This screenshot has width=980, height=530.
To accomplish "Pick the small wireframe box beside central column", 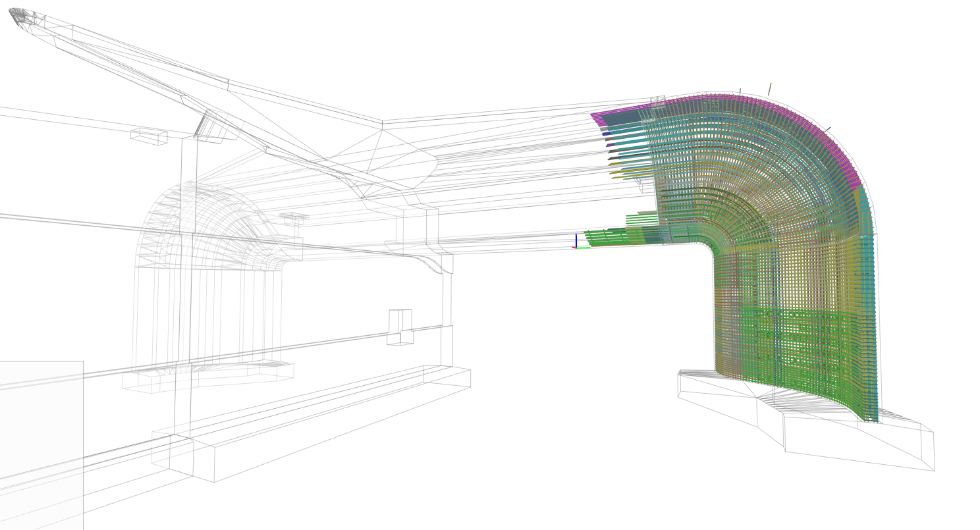I will (400, 327).
